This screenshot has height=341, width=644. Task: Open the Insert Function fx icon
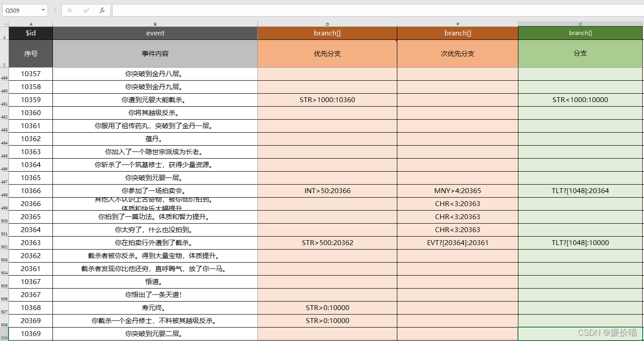[x=102, y=10]
